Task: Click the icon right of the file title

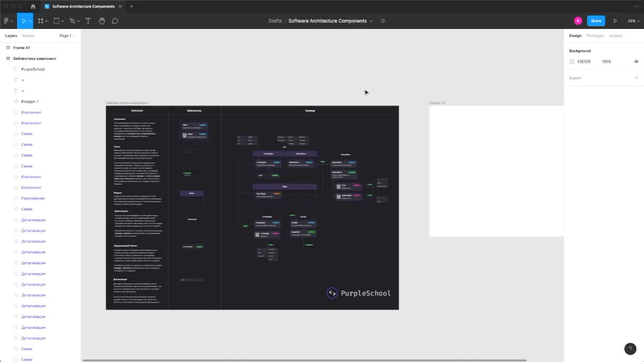Action: (x=383, y=21)
